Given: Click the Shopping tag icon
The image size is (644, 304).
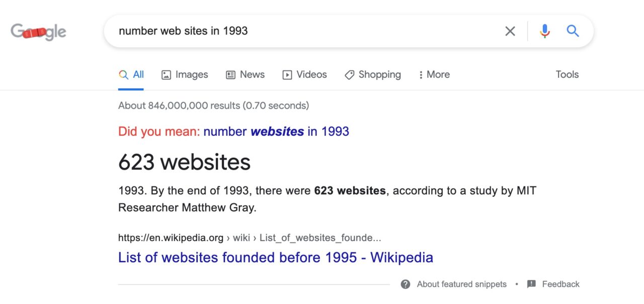Looking at the screenshot, I should tap(349, 75).
